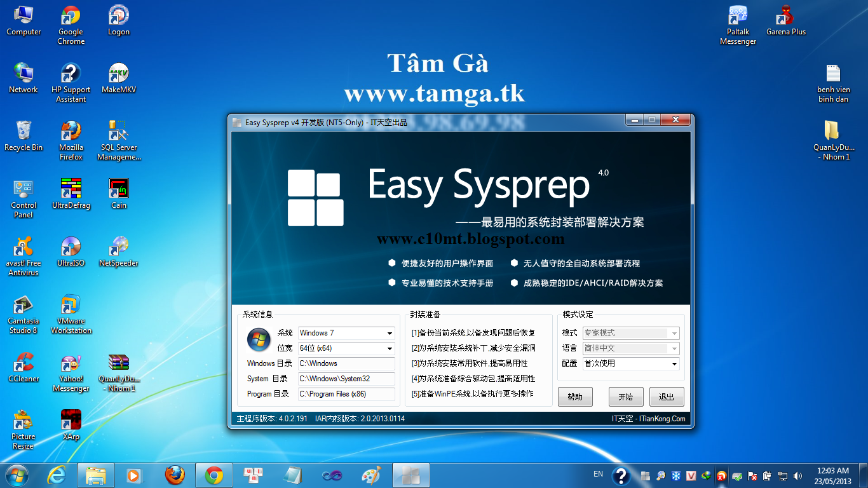Viewport: 868px width, 488px height.
Task: Select the 'benh vien binh dan' text file
Action: pos(834,83)
